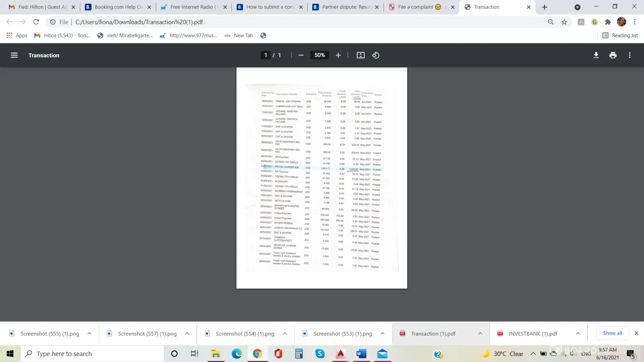Screen dimensions: 644x362
Task: Bookmark this tab with the star
Action: point(564,22)
